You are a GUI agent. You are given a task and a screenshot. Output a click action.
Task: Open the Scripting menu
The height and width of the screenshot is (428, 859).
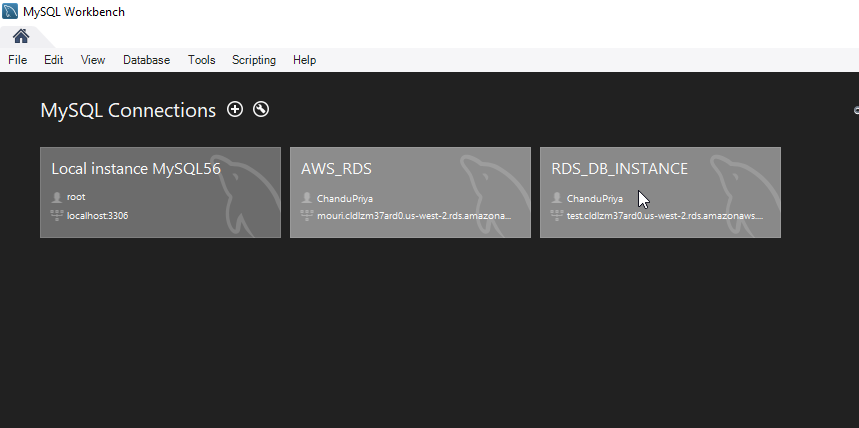click(x=254, y=60)
